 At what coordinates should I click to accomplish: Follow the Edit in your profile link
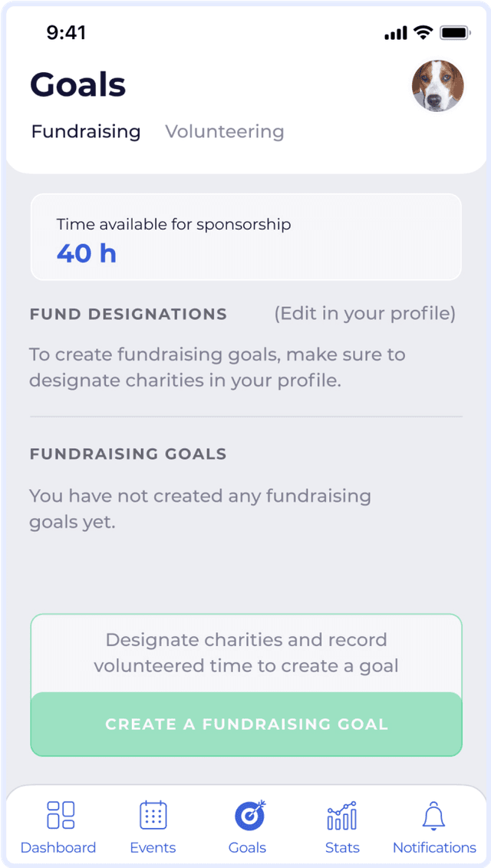[x=365, y=314]
